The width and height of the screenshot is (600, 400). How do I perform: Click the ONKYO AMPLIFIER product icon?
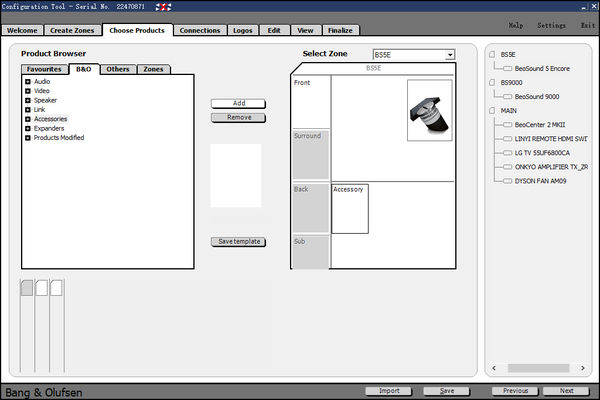(507, 167)
